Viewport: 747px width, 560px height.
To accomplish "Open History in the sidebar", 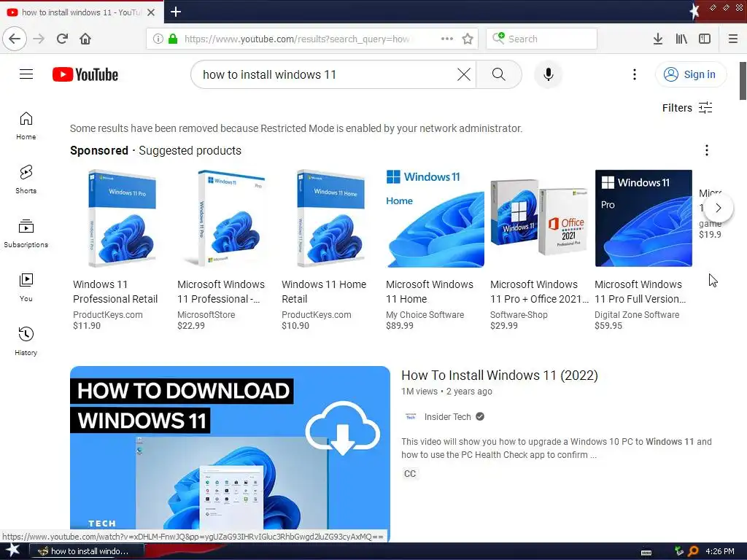I will click(26, 341).
